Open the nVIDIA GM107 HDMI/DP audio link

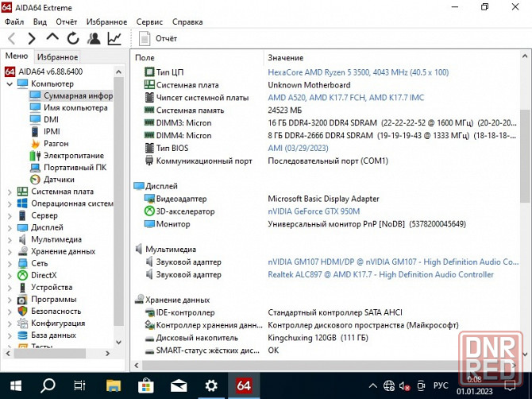(x=393, y=261)
